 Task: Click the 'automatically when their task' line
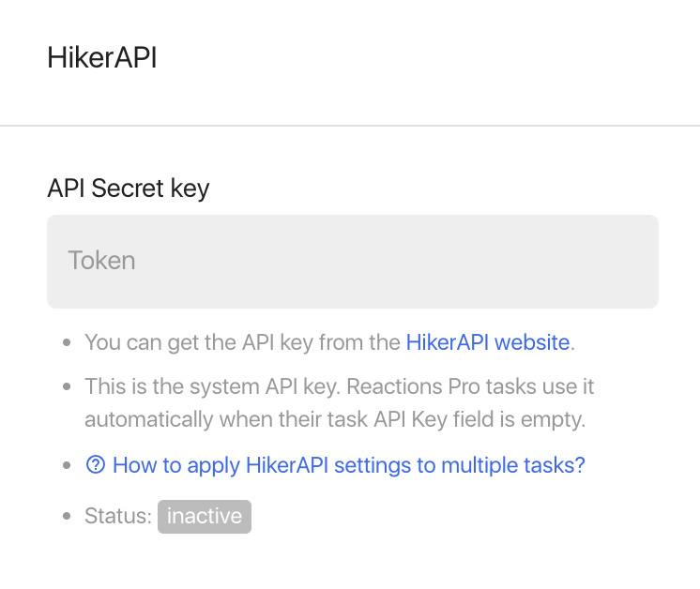click(335, 419)
